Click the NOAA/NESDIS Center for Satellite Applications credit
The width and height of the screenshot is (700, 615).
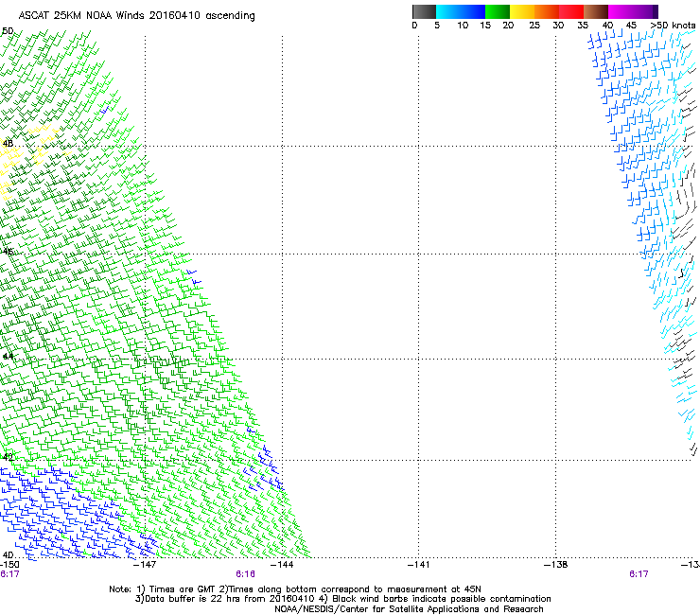(x=409, y=609)
